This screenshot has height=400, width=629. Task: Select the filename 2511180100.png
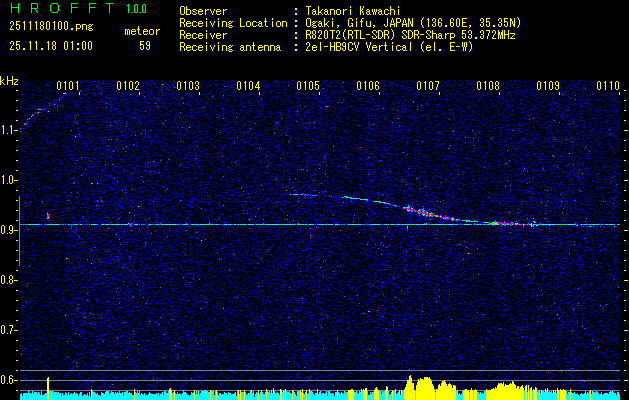51,27
